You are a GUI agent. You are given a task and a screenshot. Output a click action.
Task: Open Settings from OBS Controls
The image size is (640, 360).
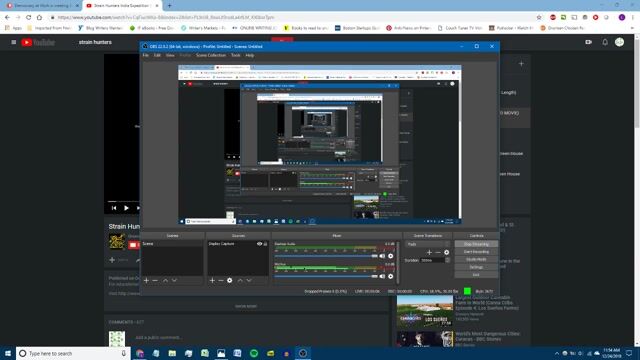click(476, 267)
